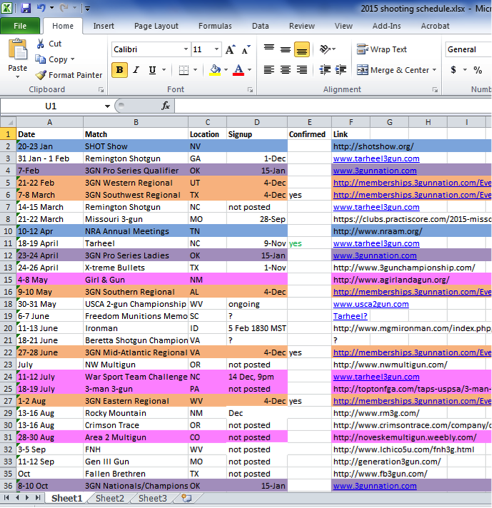Click the Orientation text angle icon
Viewport: 492px width, 508px height.
point(325,49)
